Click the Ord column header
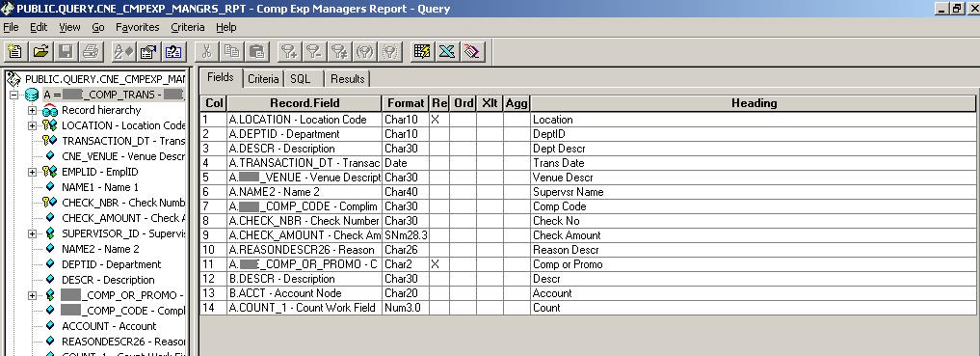980x356 pixels. click(464, 103)
